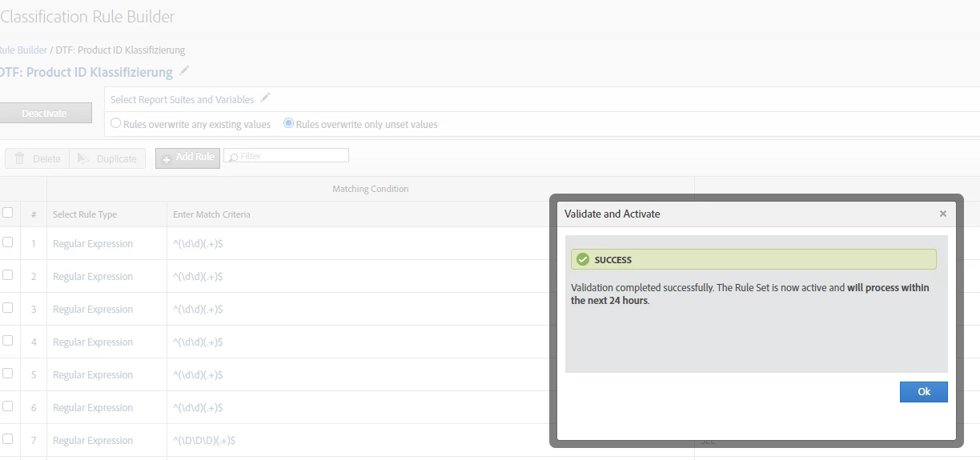980x460 pixels.
Task: Click match criteria of rule 3
Action: [198, 309]
